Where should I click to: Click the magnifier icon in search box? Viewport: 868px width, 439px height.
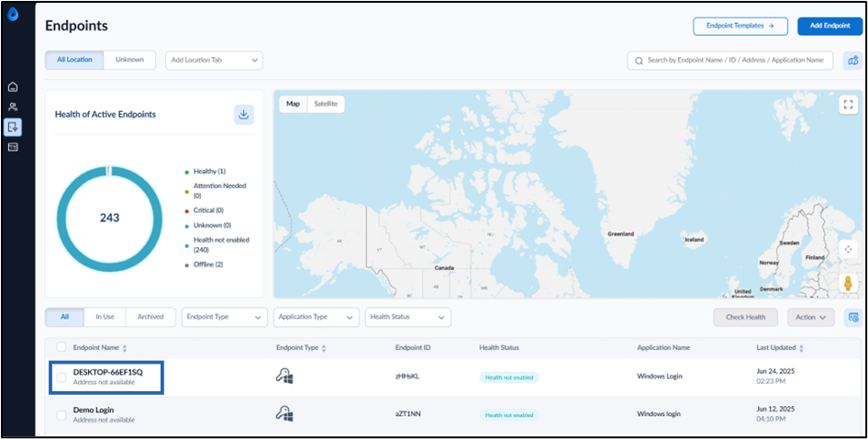[639, 61]
